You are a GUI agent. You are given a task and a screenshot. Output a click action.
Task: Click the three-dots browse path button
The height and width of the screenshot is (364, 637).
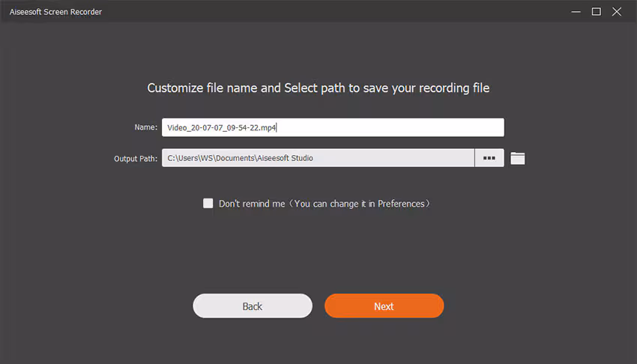pyautogui.click(x=489, y=158)
